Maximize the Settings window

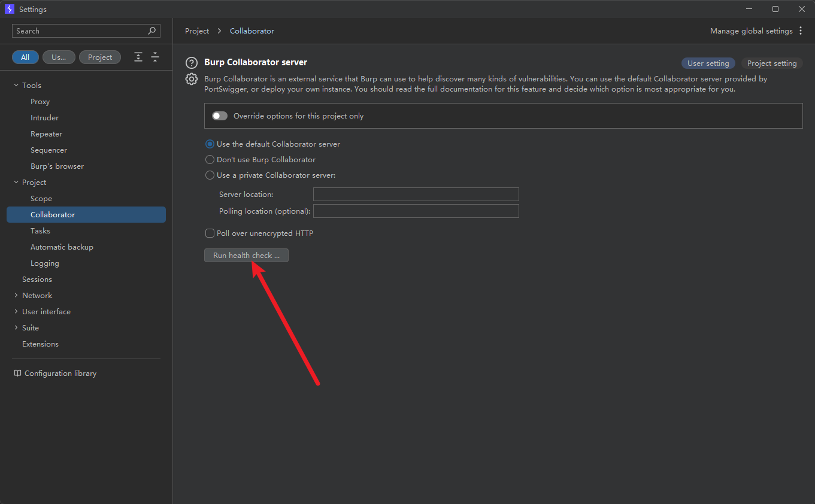coord(775,9)
